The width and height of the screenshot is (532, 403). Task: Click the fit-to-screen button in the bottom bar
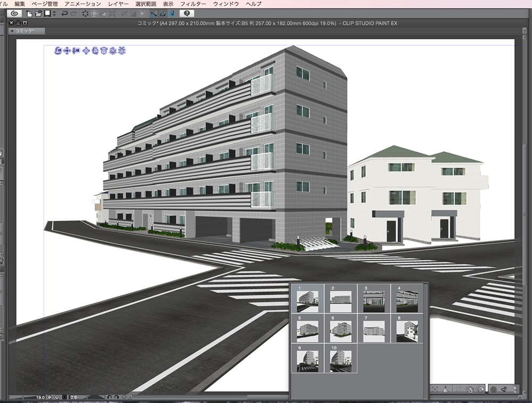[x=64, y=396]
